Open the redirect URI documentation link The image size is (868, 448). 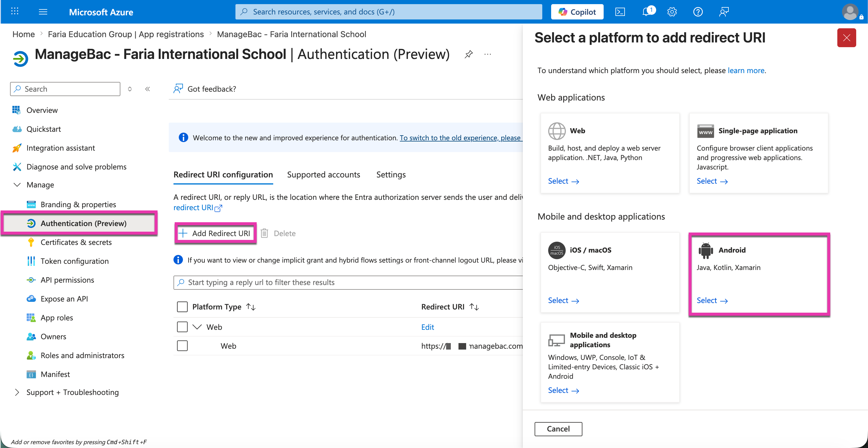[x=197, y=208]
